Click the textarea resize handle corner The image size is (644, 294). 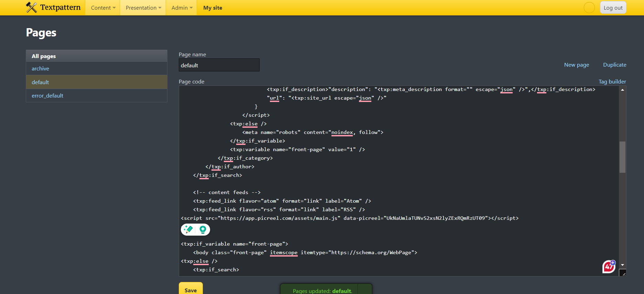pyautogui.click(x=623, y=273)
